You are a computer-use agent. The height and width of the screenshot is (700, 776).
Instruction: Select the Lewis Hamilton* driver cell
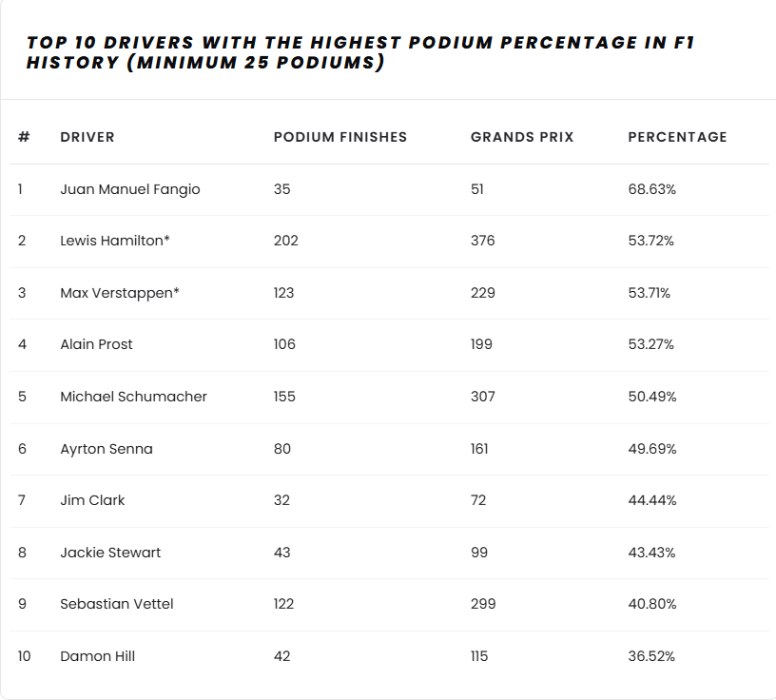(115, 241)
